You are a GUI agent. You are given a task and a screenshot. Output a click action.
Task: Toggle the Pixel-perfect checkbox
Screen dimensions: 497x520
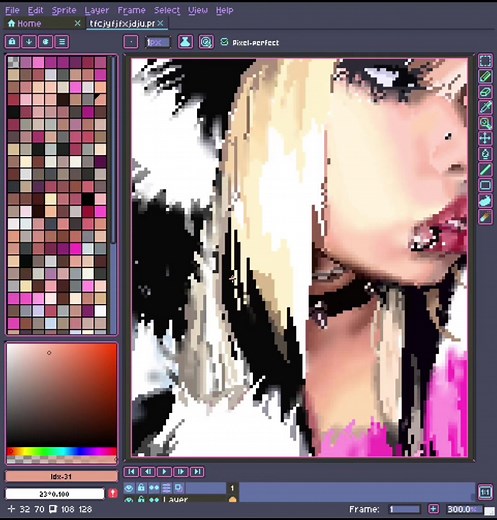[224, 42]
